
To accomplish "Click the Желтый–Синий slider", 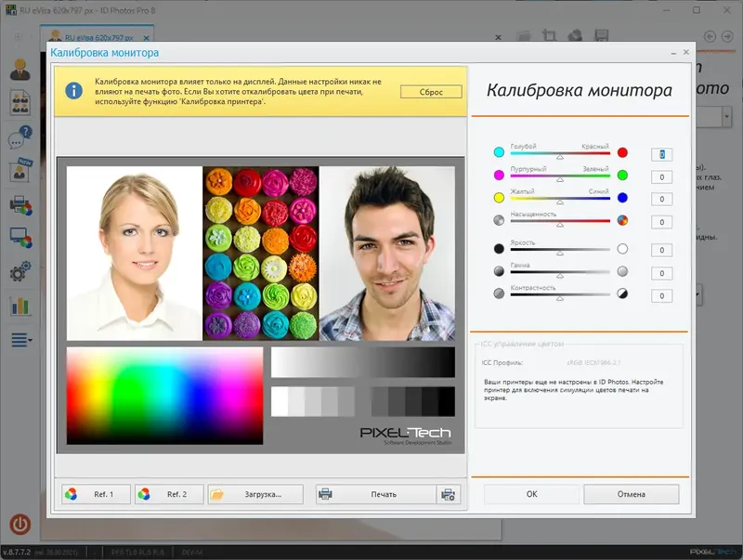I will click(x=560, y=200).
